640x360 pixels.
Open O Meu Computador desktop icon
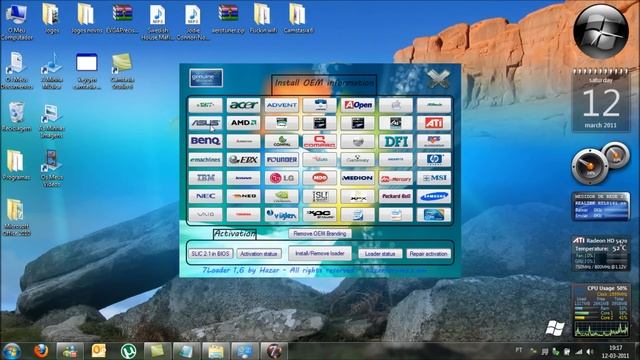coord(17,22)
